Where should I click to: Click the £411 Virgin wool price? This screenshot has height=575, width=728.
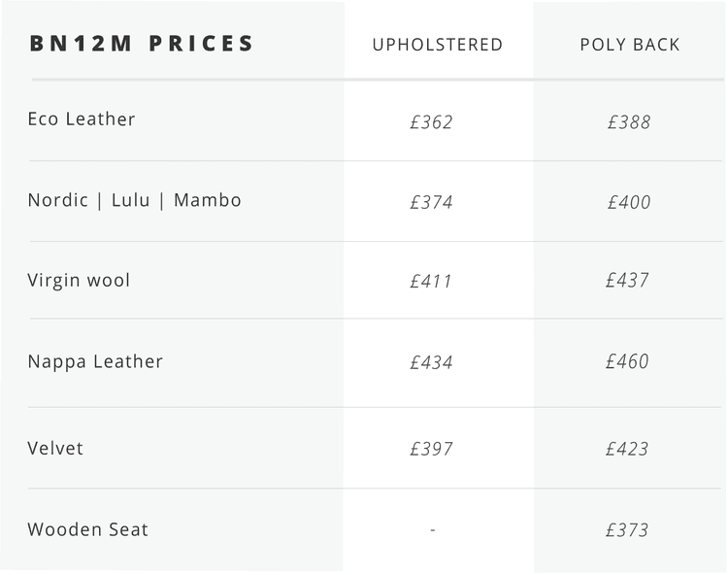click(x=431, y=282)
